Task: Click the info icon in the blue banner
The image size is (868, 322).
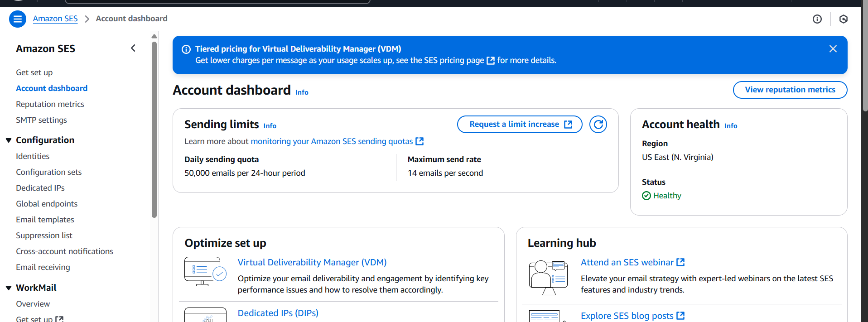Action: 186,49
